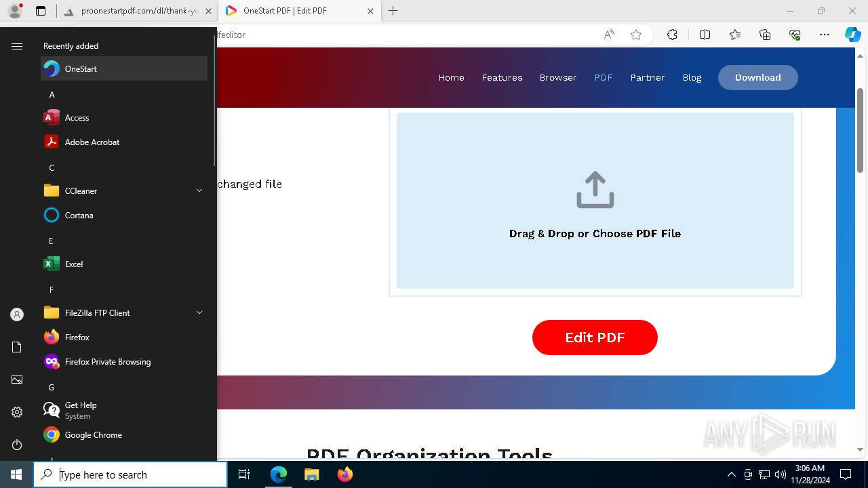This screenshot has width=868, height=488.
Task: Open Firefox from the taskbar
Action: pos(345,474)
